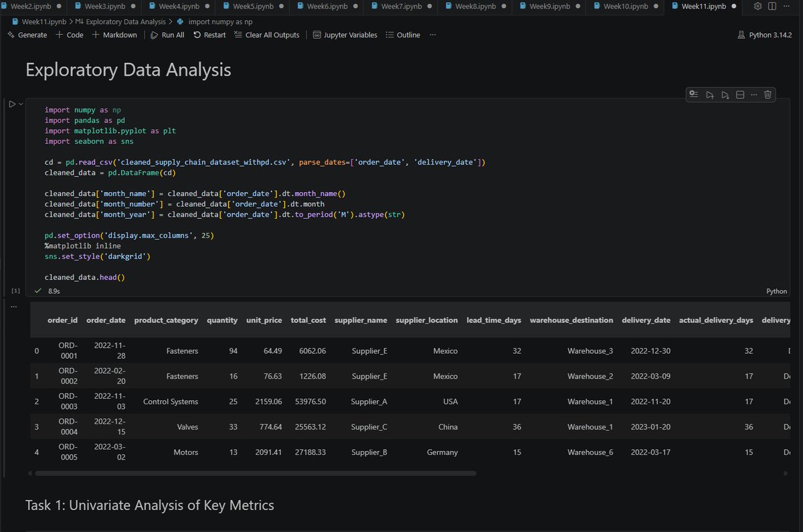Click the supplier_location column header
803x532 pixels.
pyautogui.click(x=427, y=320)
